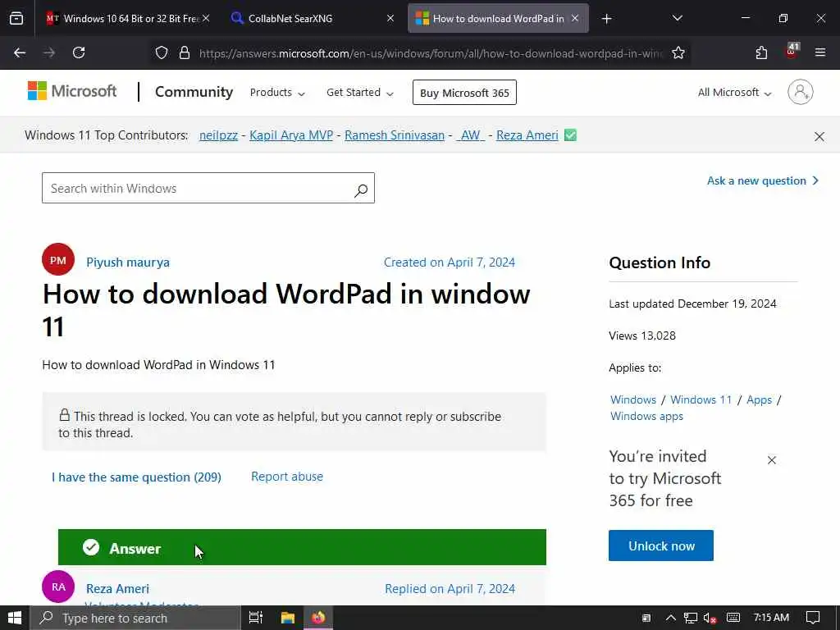Bookmark this page with the star
This screenshot has height=630, width=840.
(x=678, y=52)
